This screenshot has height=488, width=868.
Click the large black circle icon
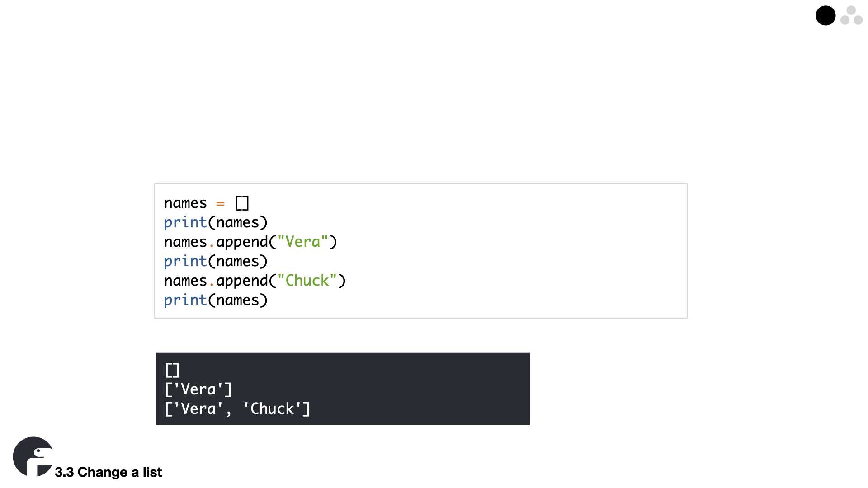(825, 15)
